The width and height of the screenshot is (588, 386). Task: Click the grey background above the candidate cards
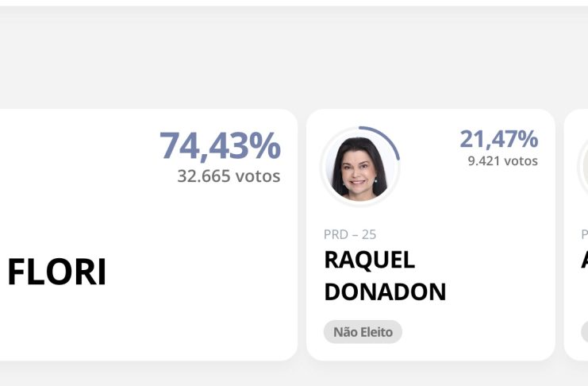pyautogui.click(x=294, y=64)
